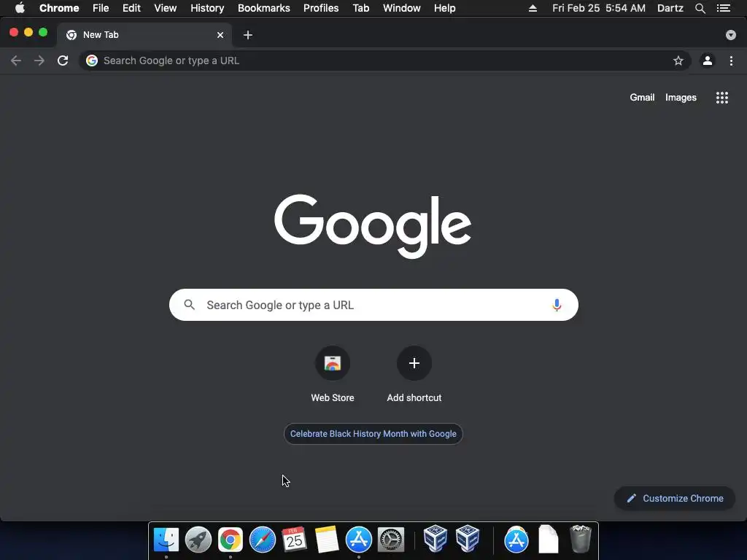Open the Chrome application menu
Screen dimensions: 747x560
point(59,8)
